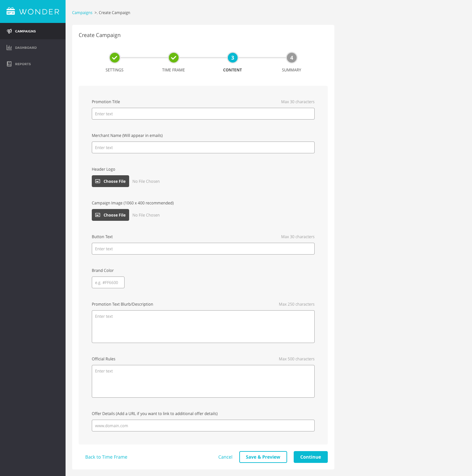
Task: Select the blue step 3 Content circle
Action: click(x=232, y=58)
